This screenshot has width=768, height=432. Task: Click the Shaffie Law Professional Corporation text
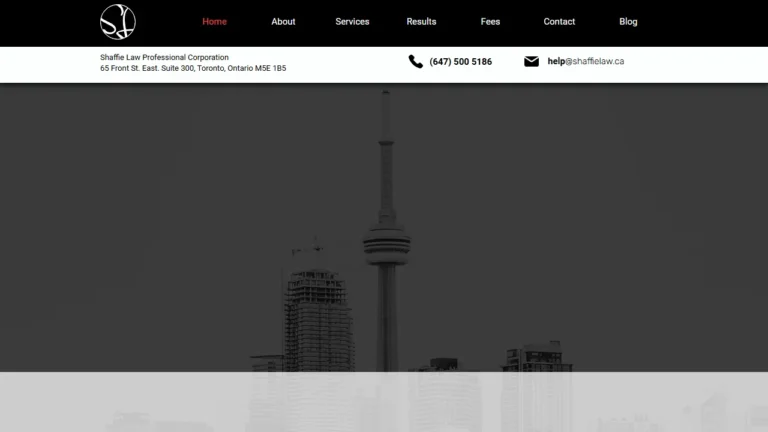pyautogui.click(x=164, y=57)
